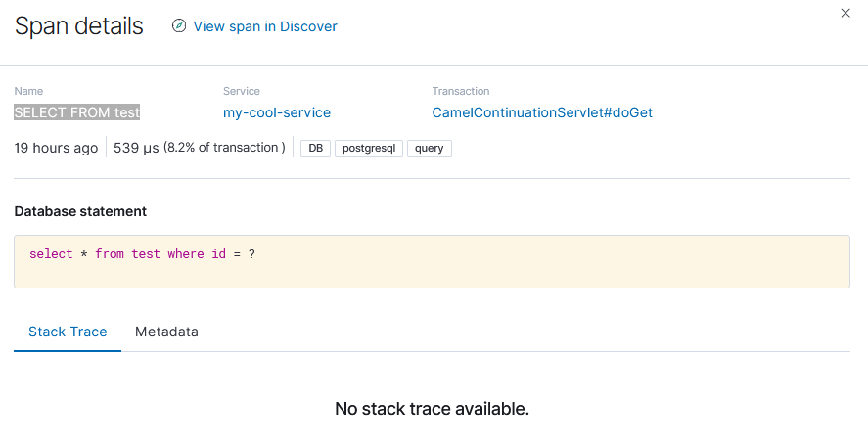Click the Database statement heading
Screen dimensions: 868x443
tap(80, 211)
